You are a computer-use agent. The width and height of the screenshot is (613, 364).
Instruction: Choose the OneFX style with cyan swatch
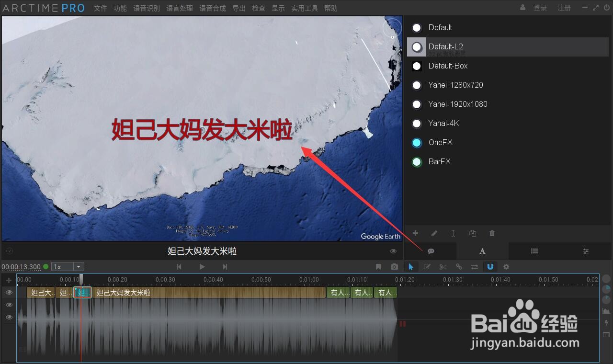pos(508,142)
